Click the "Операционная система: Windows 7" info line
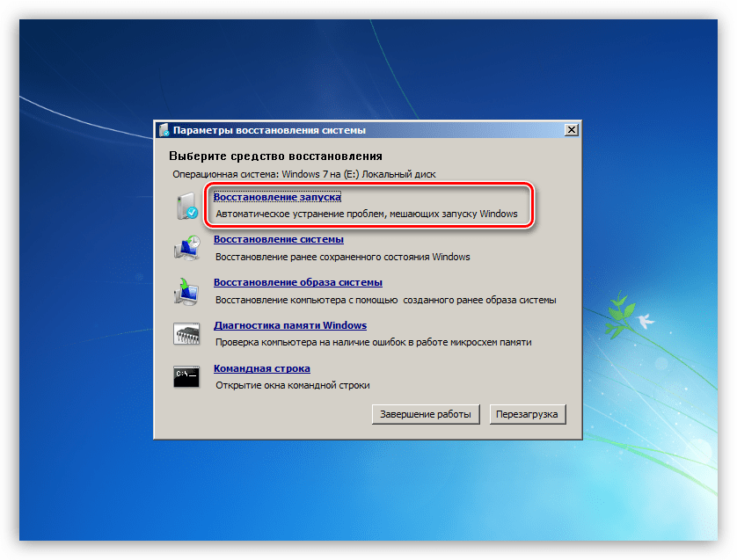Viewport: 737px width, 560px height. pyautogui.click(x=302, y=174)
